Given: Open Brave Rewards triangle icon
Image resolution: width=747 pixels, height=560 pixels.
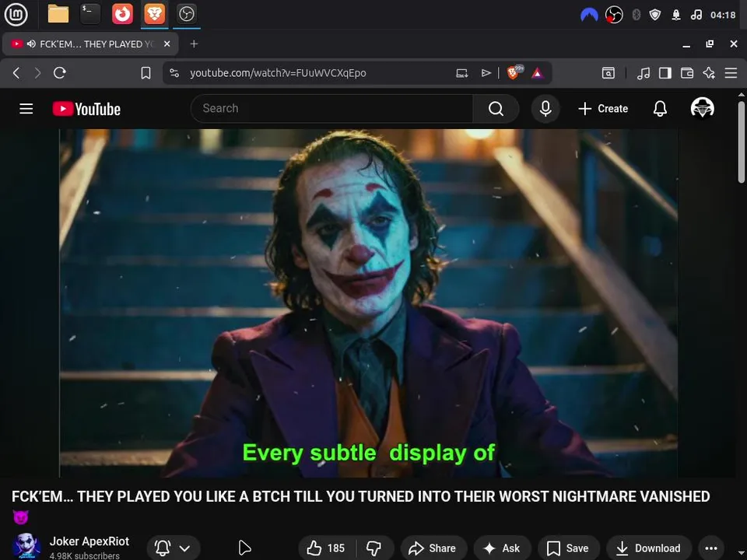Looking at the screenshot, I should pyautogui.click(x=538, y=73).
